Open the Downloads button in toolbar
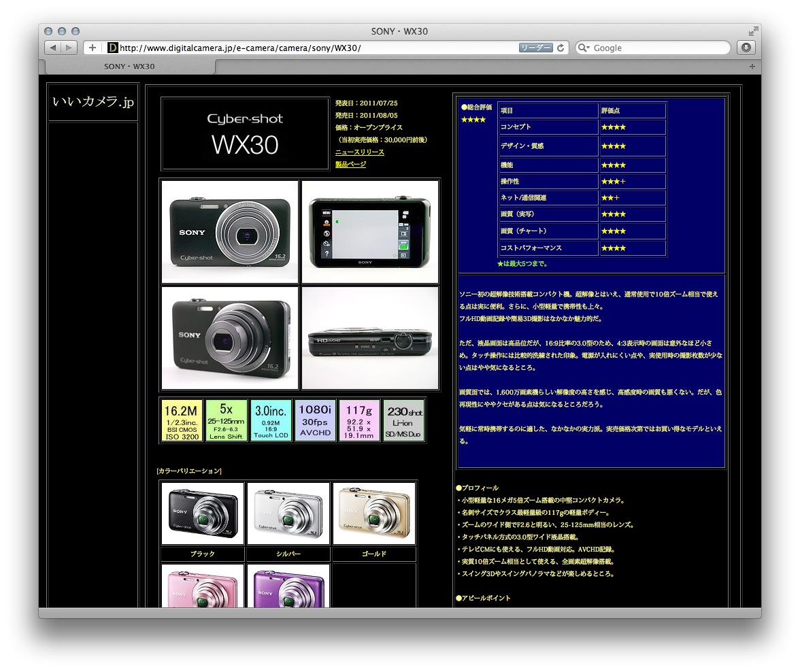The width and height of the screenshot is (800, 672). [x=746, y=48]
